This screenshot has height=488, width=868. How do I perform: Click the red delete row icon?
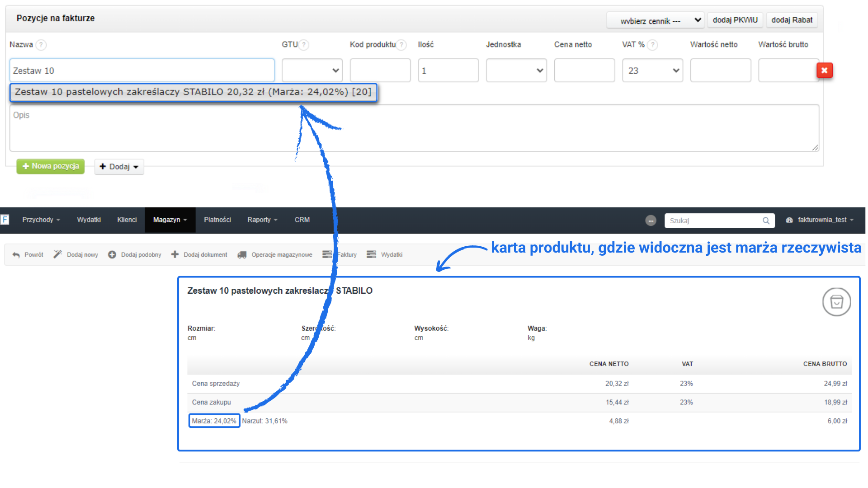click(824, 70)
